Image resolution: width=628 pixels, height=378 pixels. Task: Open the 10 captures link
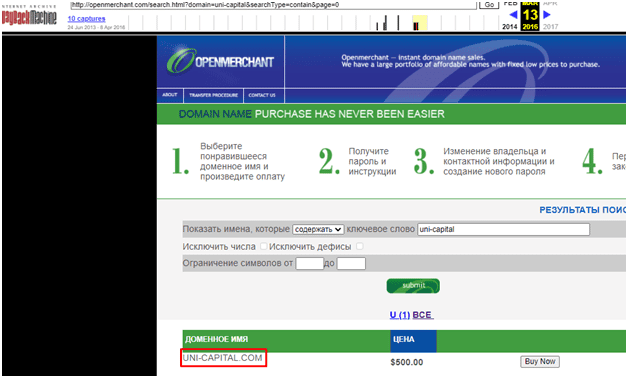pyautogui.click(x=87, y=18)
